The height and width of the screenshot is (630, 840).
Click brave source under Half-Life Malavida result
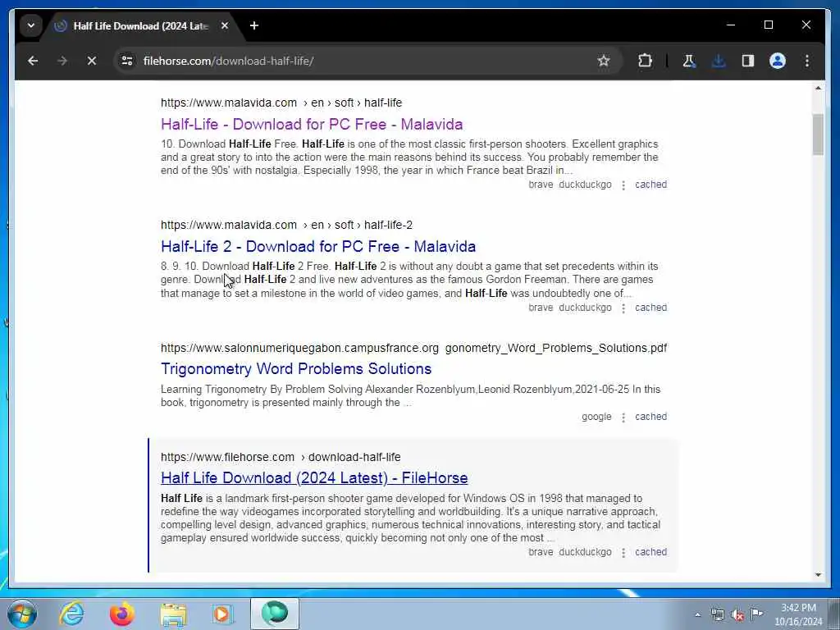coord(541,185)
